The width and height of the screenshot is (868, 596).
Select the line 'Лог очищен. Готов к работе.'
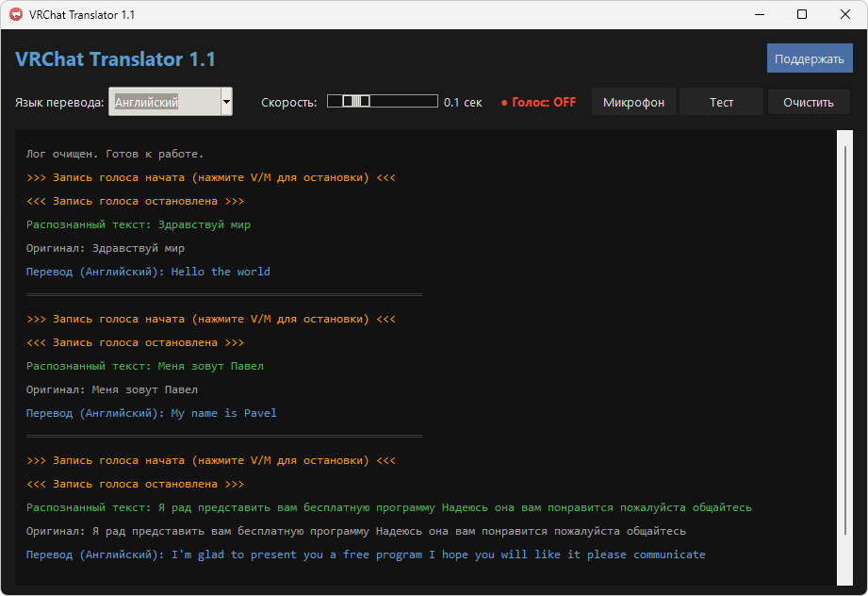coord(115,154)
